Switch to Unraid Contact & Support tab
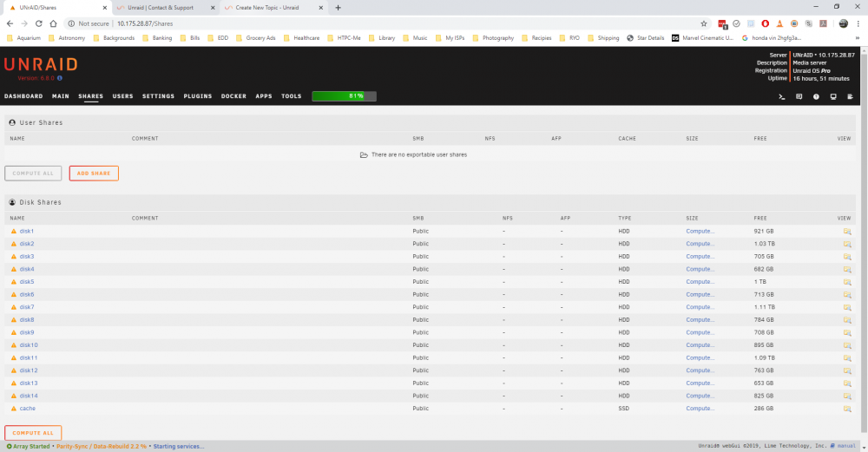 coord(166,8)
